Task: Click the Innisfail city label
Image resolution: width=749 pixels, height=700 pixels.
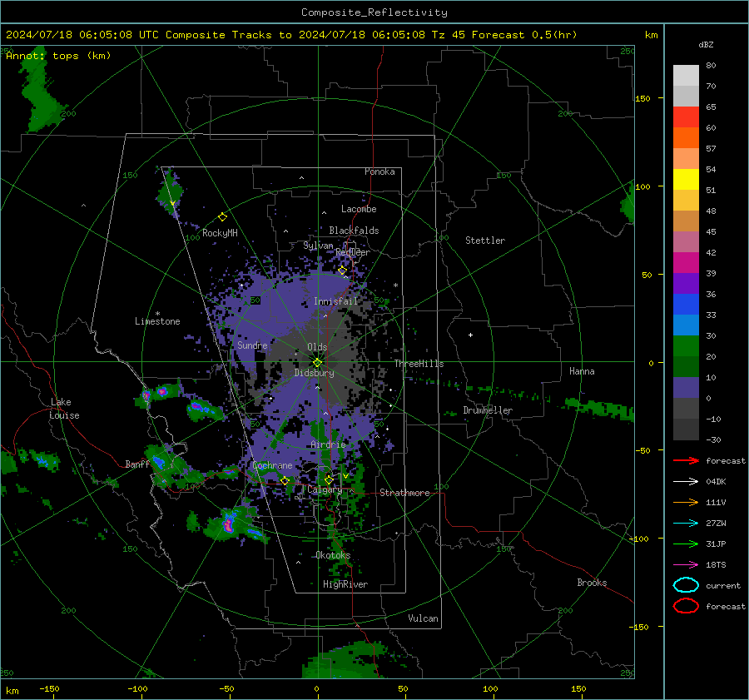Action: point(335,301)
